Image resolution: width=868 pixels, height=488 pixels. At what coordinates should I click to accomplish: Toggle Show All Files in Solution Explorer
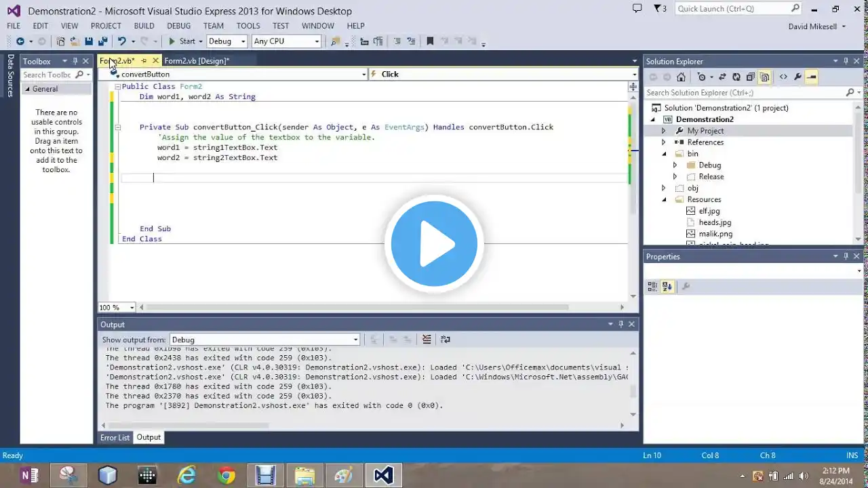pos(764,77)
